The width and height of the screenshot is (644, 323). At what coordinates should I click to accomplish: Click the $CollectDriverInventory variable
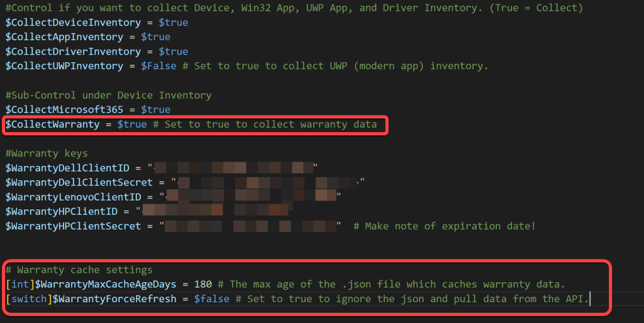coord(73,52)
